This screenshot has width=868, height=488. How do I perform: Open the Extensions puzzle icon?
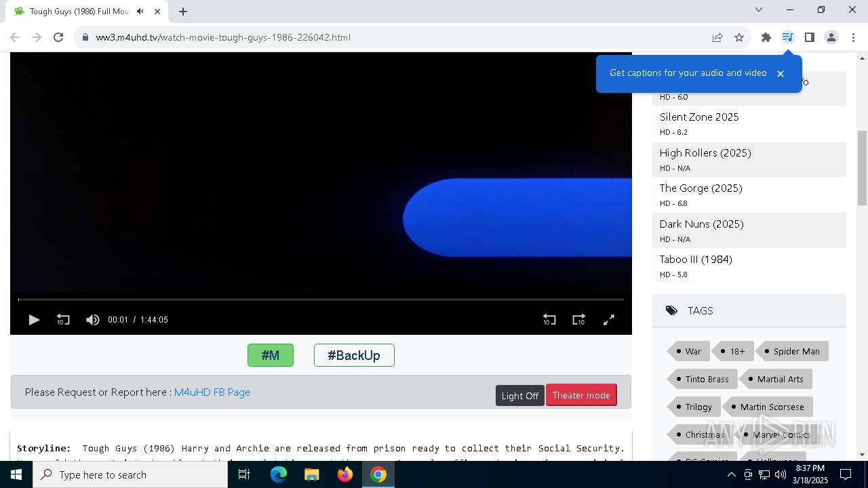(766, 37)
